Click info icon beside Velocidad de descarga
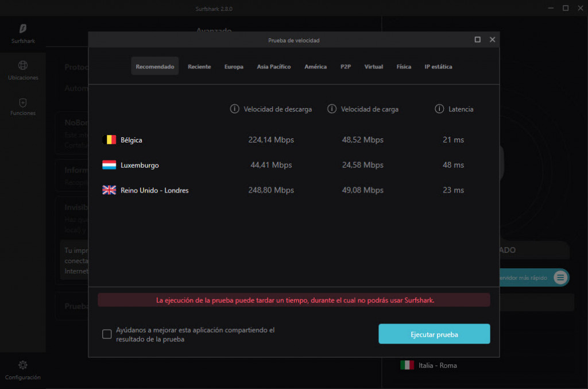This screenshot has width=588, height=389. (x=234, y=109)
